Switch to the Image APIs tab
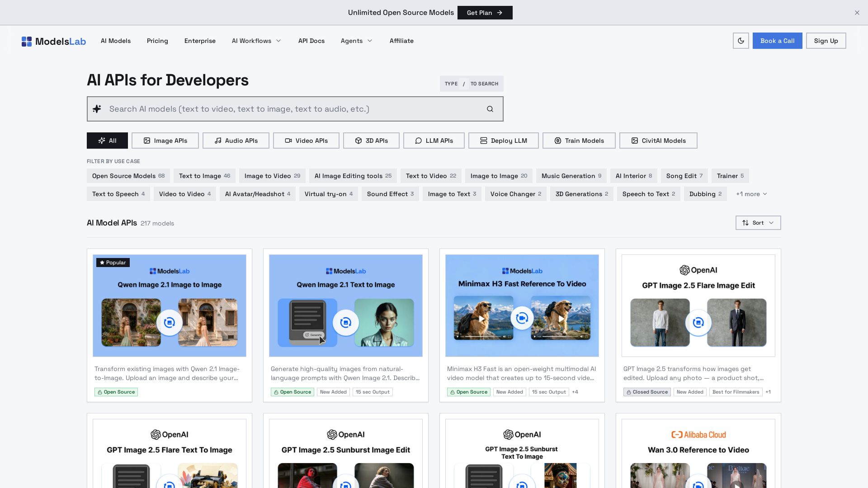This screenshot has height=488, width=868. [165, 141]
